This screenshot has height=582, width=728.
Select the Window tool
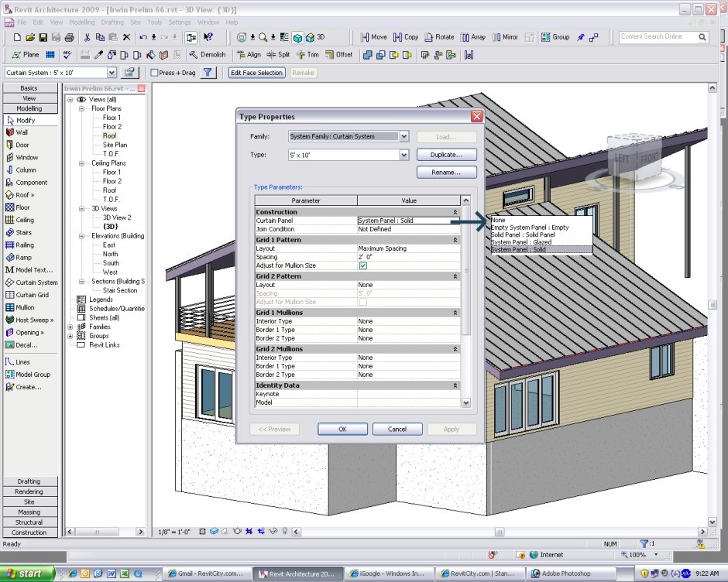(22, 157)
